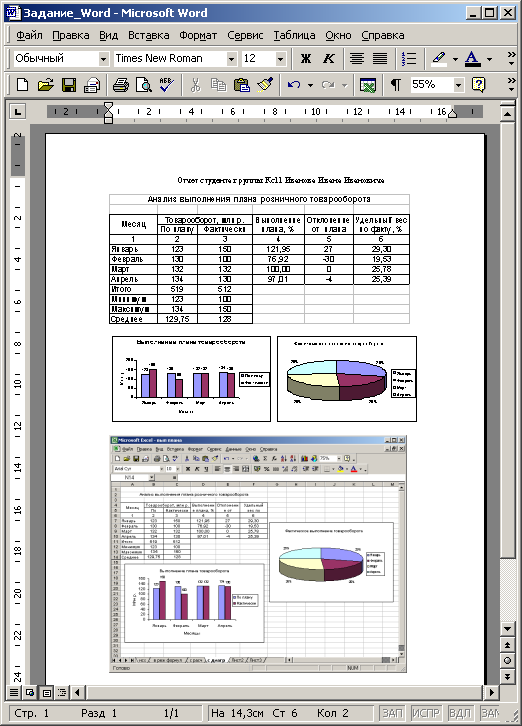
Task: Open font color dropdown arrow
Action: pyautogui.click(x=489, y=59)
